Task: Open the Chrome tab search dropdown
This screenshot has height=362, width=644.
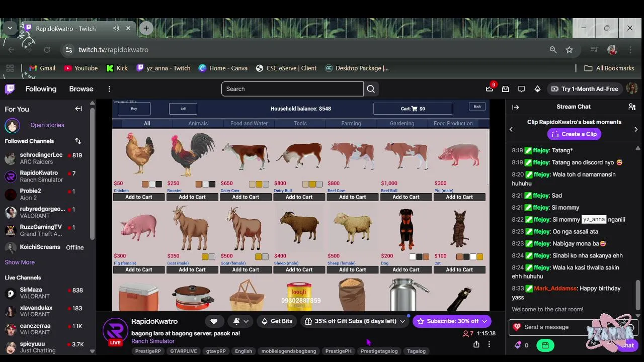Action: (x=10, y=28)
